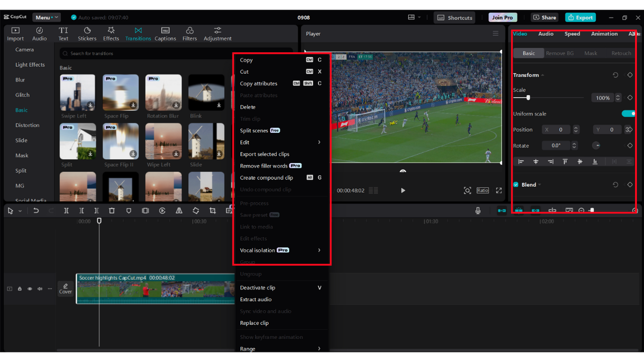Open the Import media tab
The width and height of the screenshot is (644, 362).
coord(15,34)
